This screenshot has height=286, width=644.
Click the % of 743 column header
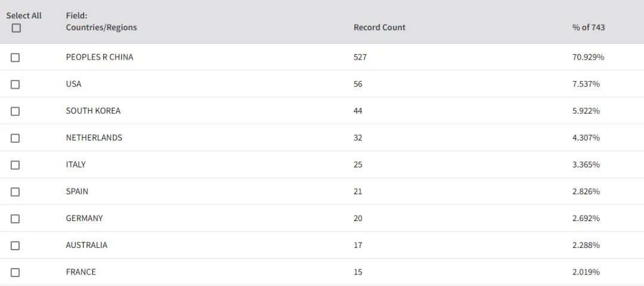(589, 27)
